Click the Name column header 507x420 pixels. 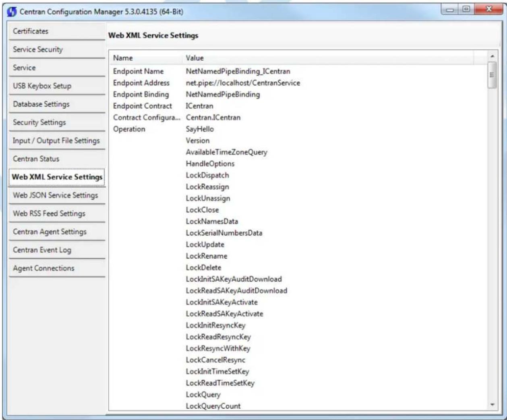[146, 58]
